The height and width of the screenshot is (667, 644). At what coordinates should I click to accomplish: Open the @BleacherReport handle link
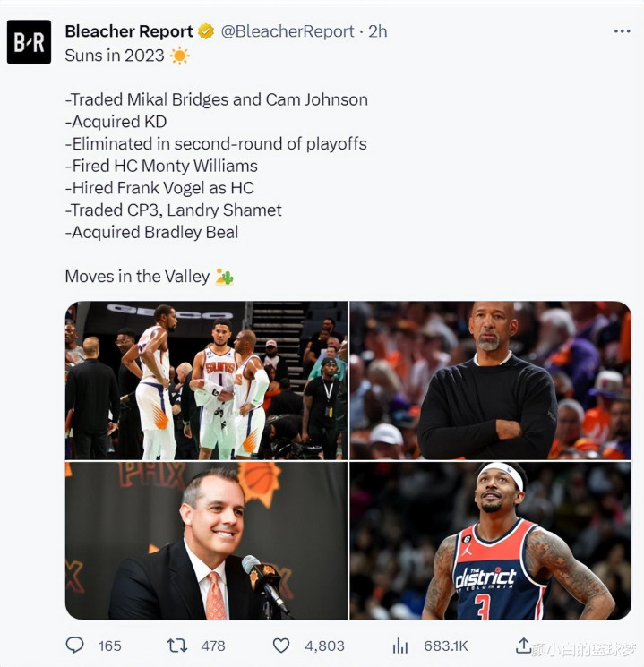[x=288, y=31]
